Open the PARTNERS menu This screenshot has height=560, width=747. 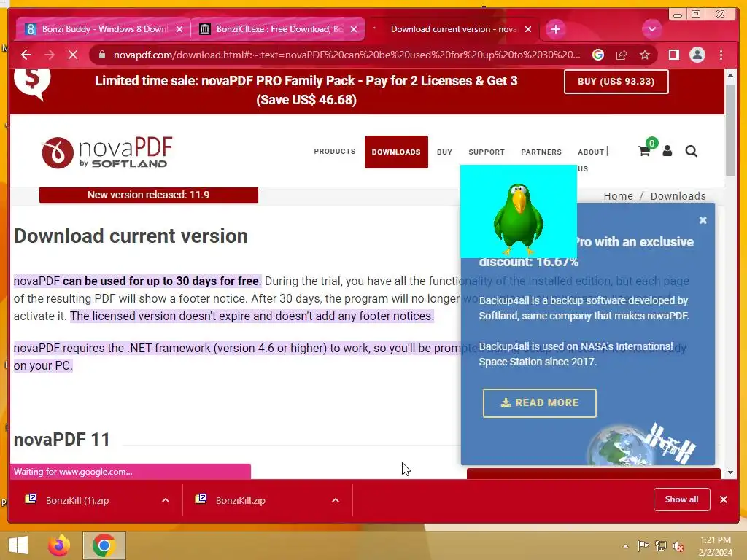[541, 152]
